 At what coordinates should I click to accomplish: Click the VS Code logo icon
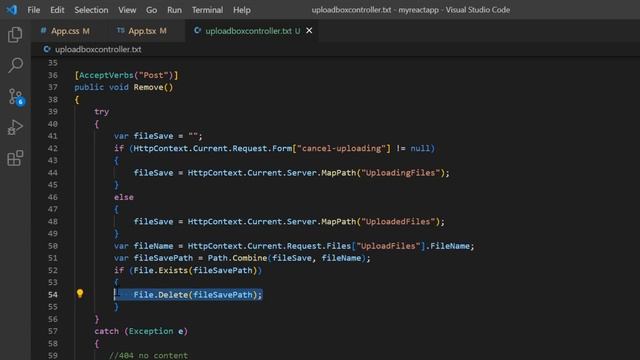click(x=12, y=9)
